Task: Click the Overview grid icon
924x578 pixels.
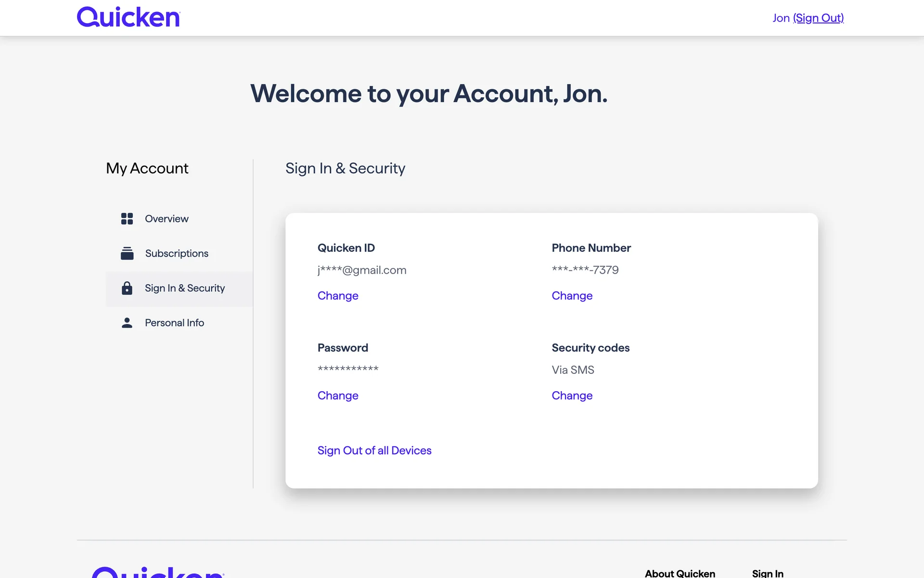Action: click(127, 219)
